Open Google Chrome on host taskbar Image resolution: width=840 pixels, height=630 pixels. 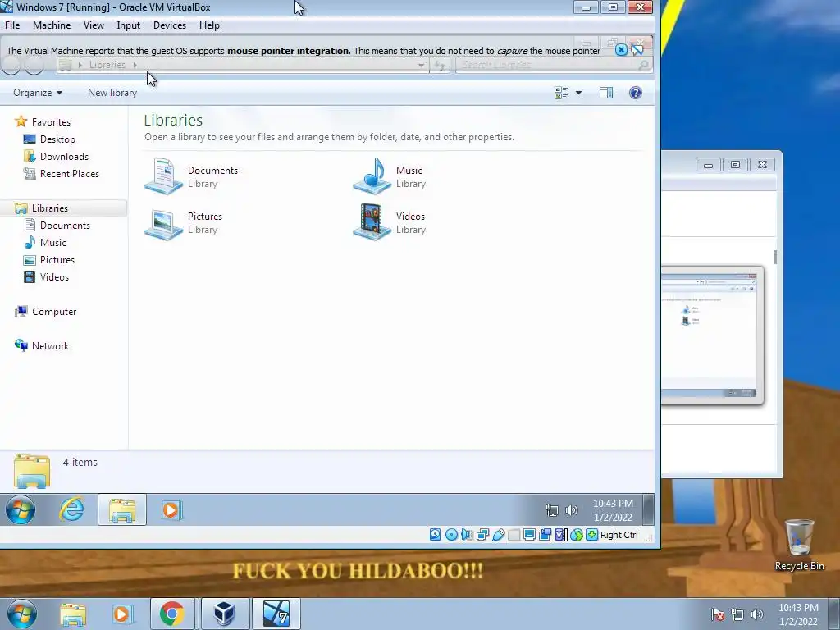pyautogui.click(x=172, y=614)
